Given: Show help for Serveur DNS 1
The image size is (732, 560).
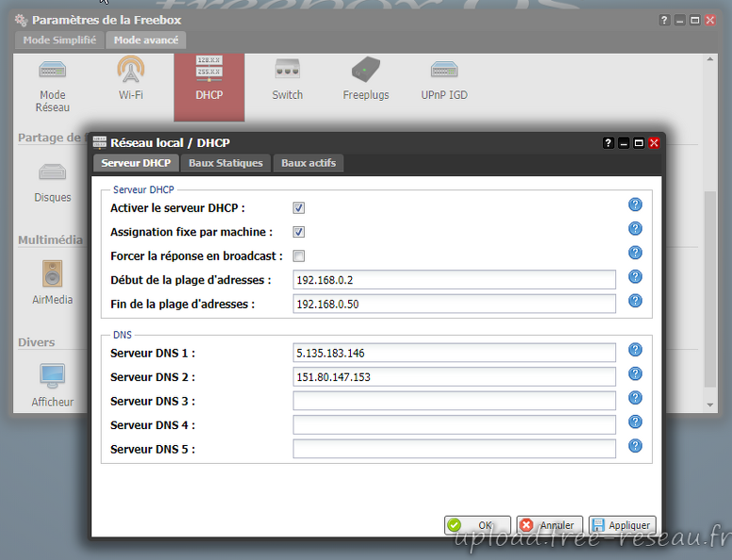Looking at the screenshot, I should pos(635,350).
